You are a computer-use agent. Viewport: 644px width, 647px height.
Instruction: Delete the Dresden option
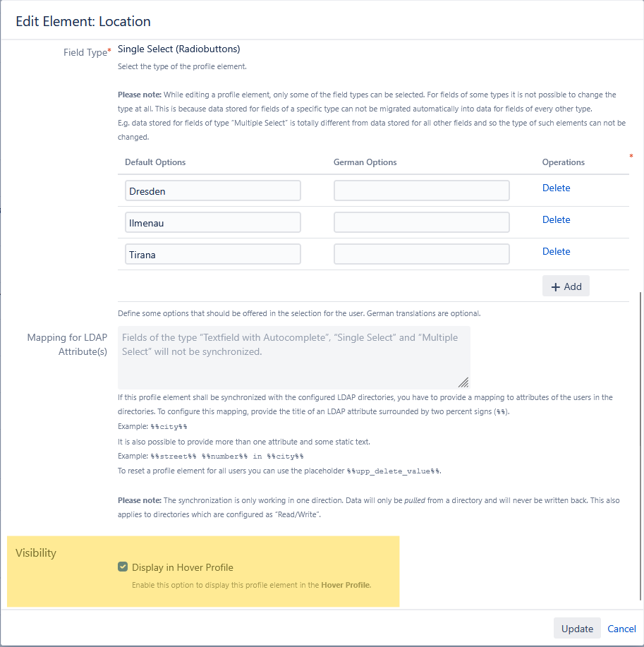[x=556, y=188]
